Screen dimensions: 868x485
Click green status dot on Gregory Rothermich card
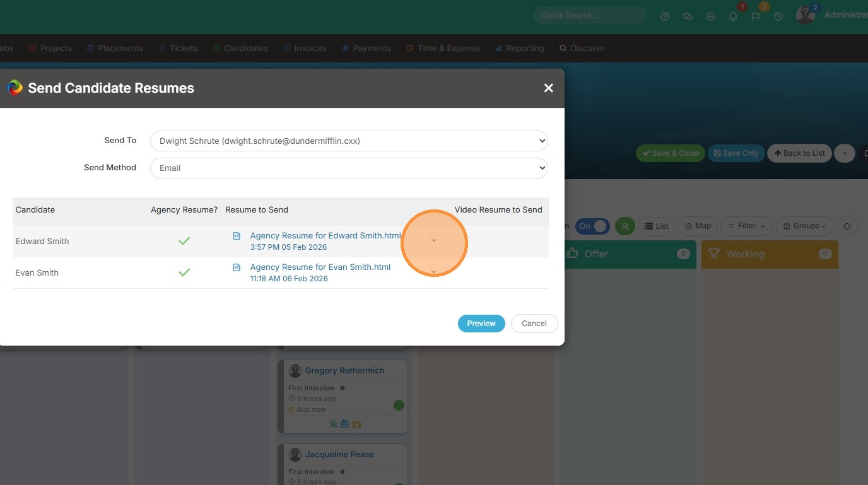click(x=399, y=405)
